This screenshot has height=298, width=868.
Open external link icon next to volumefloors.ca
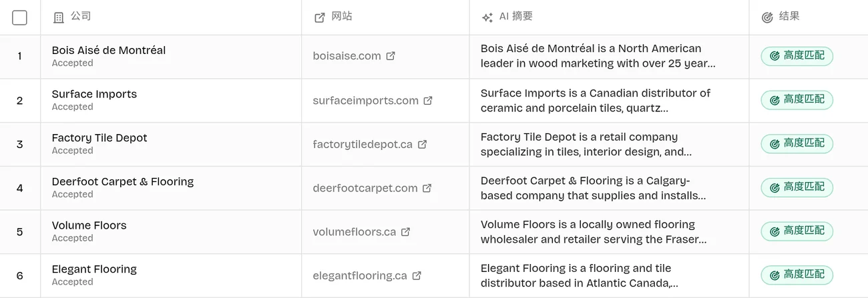coord(405,232)
